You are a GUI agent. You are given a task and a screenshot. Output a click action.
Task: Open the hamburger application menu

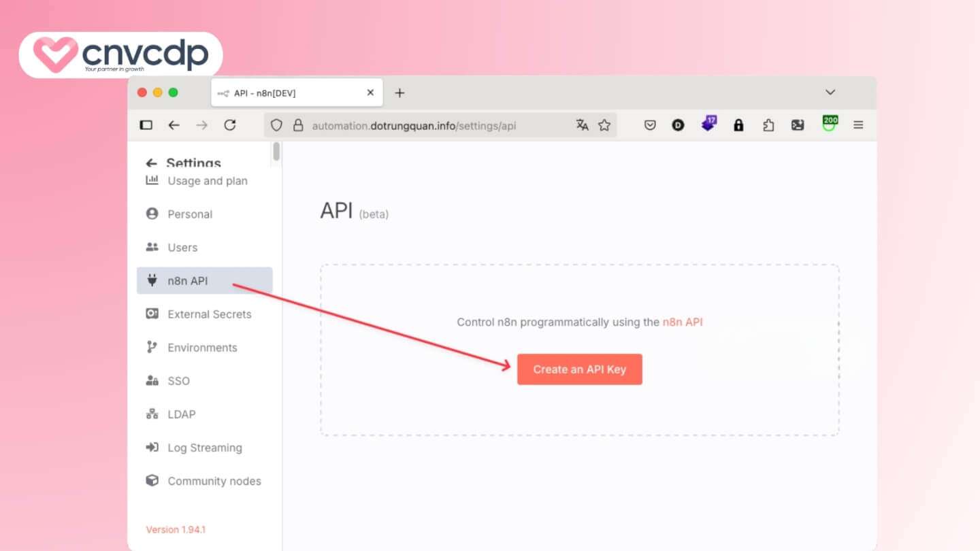(858, 125)
